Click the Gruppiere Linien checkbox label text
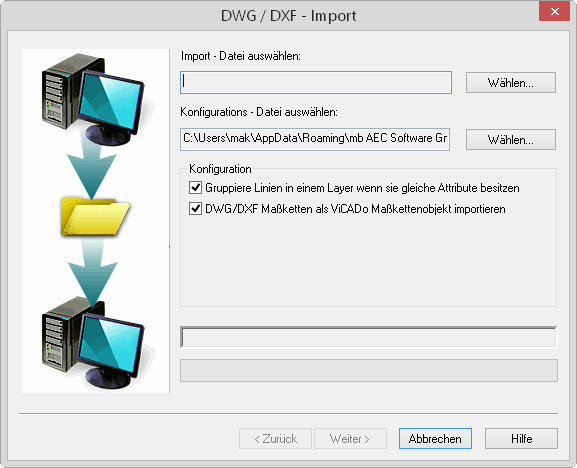The width and height of the screenshot is (577, 468). [x=362, y=188]
